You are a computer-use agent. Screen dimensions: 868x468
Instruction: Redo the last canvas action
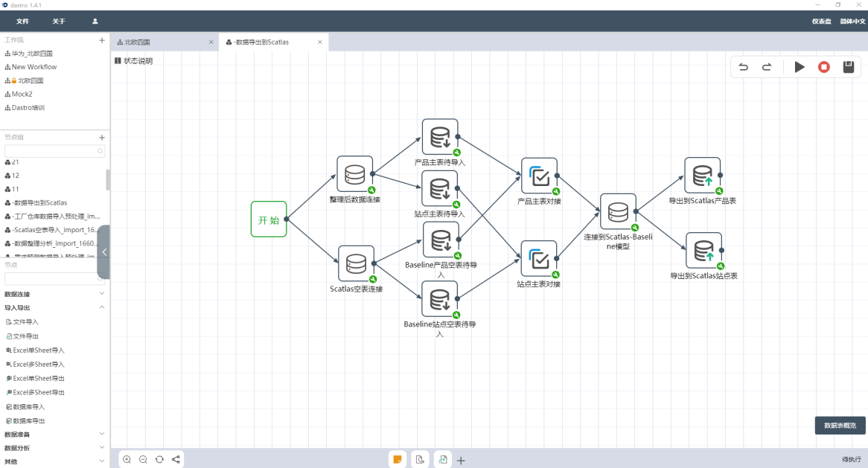767,67
